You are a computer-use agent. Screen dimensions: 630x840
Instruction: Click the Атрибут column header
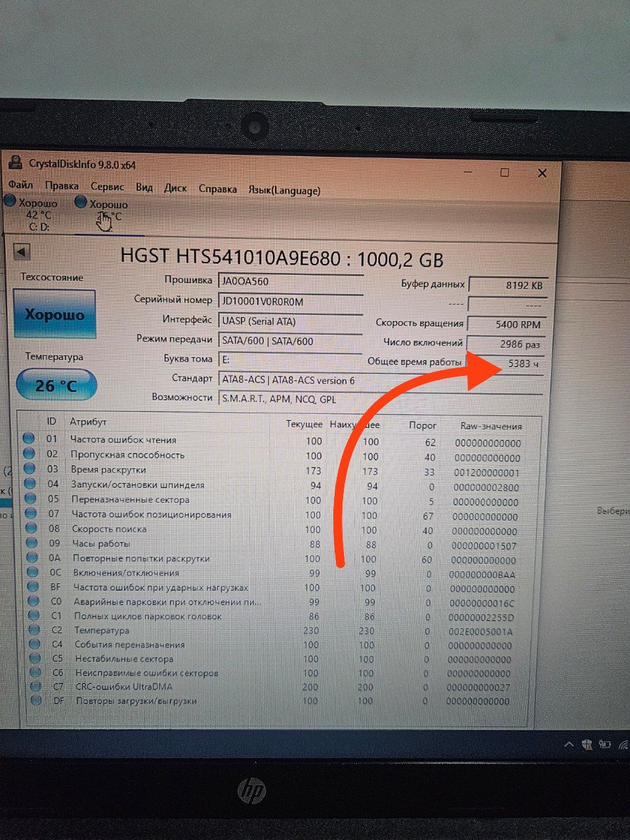88,421
